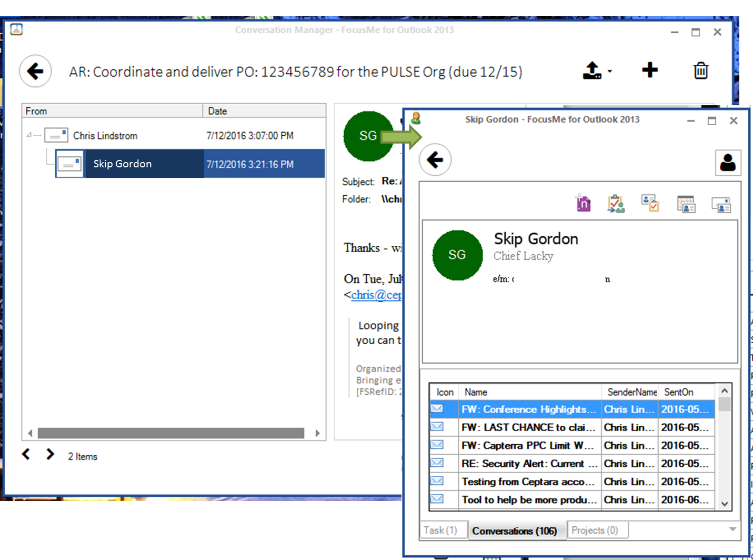Click the SG avatar in the message preview
This screenshot has height=560, width=753.
pyautogui.click(x=368, y=136)
